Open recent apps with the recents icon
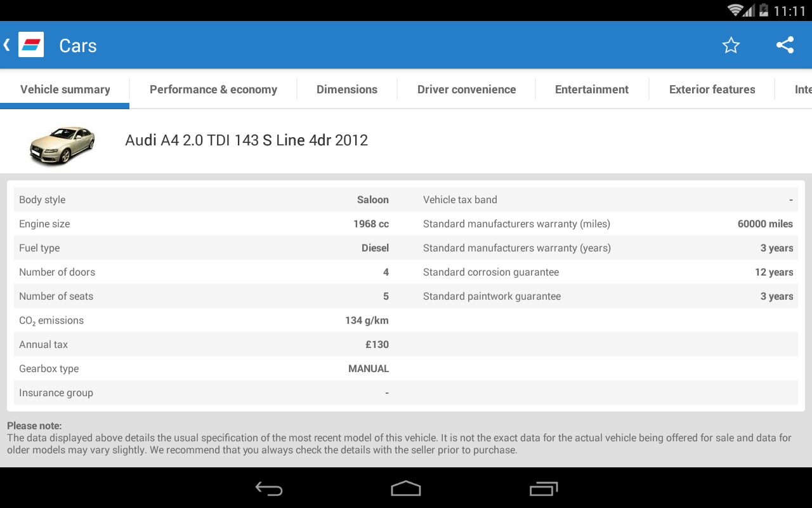Screen dimensions: 812x508 coord(544,489)
